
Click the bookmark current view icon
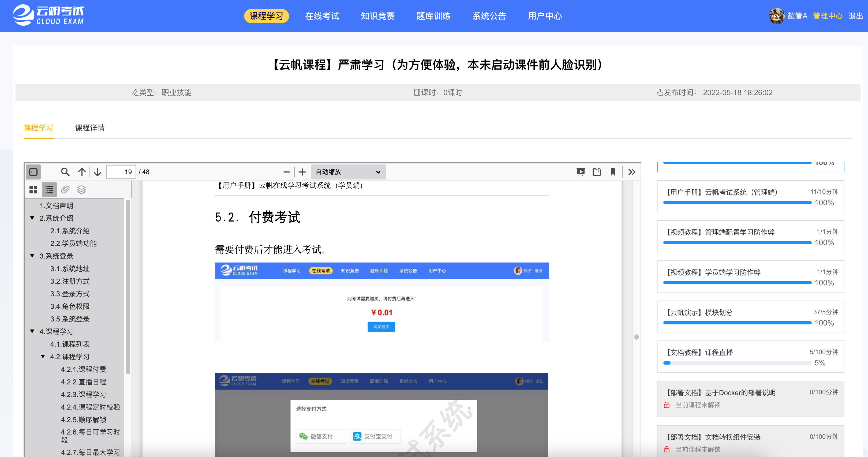[x=613, y=172]
